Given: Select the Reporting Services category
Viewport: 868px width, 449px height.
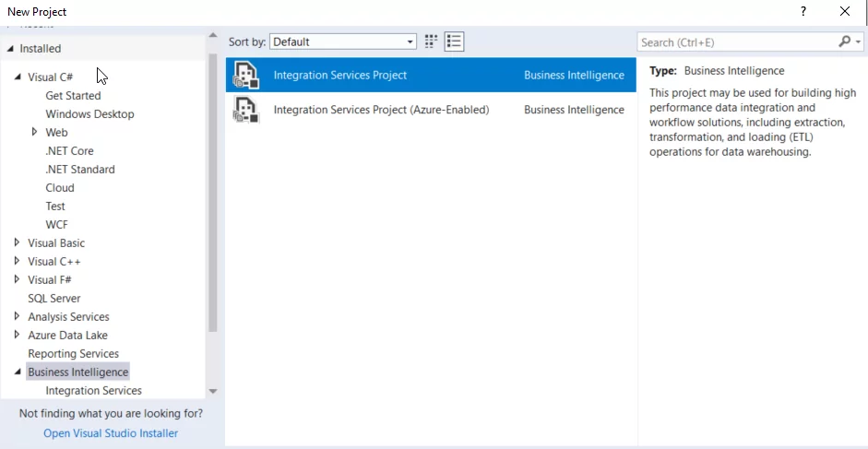Looking at the screenshot, I should point(74,353).
